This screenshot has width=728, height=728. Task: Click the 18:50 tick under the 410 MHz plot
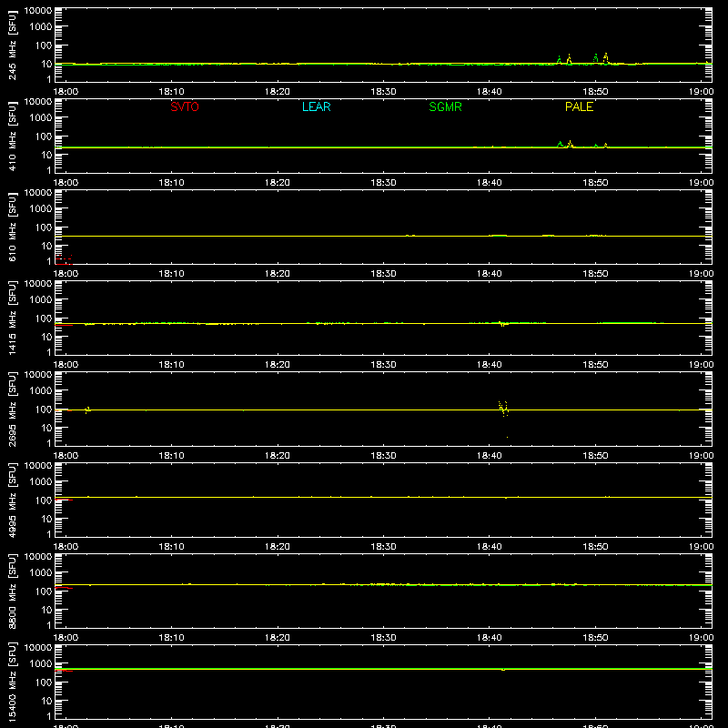(595, 183)
